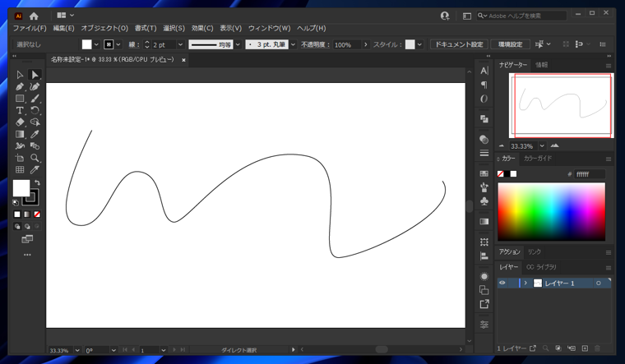
Task: Open 効果(C) menu
Action: [202, 28]
